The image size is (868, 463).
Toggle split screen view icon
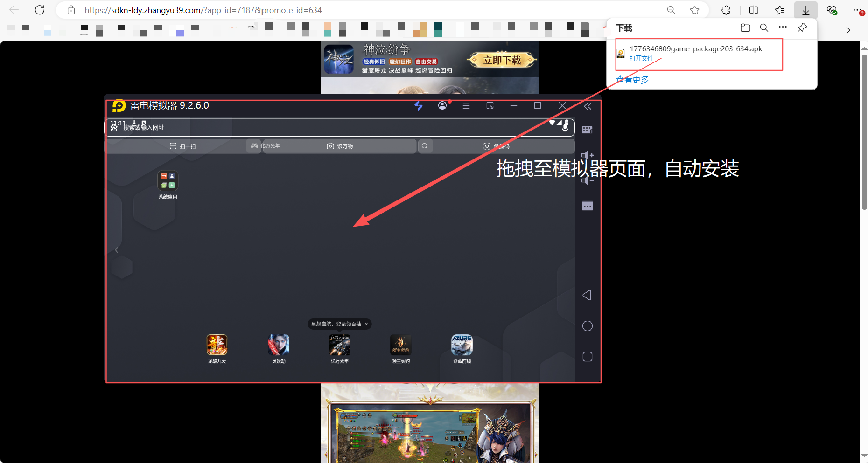point(754,10)
